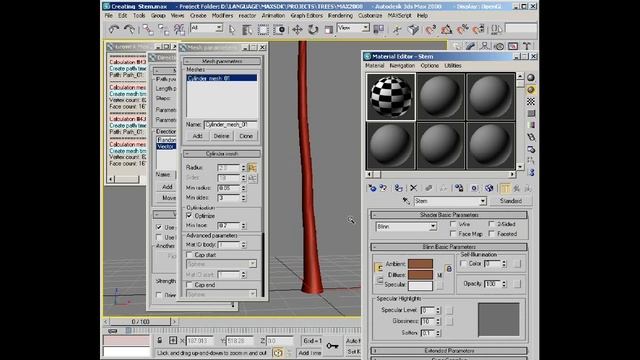The height and width of the screenshot is (360, 640).
Task: Toggle the Backlight icon in Material Editor
Action: [x=531, y=89]
